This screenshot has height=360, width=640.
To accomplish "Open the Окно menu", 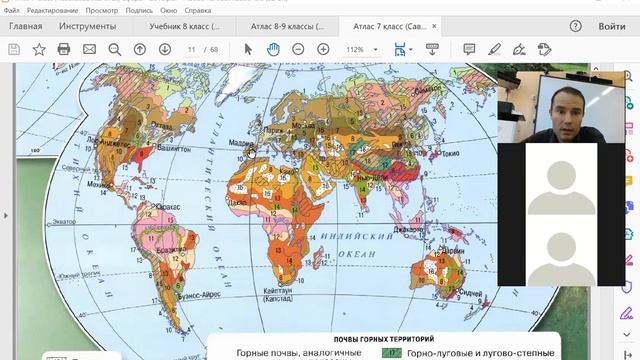I will tap(169, 10).
